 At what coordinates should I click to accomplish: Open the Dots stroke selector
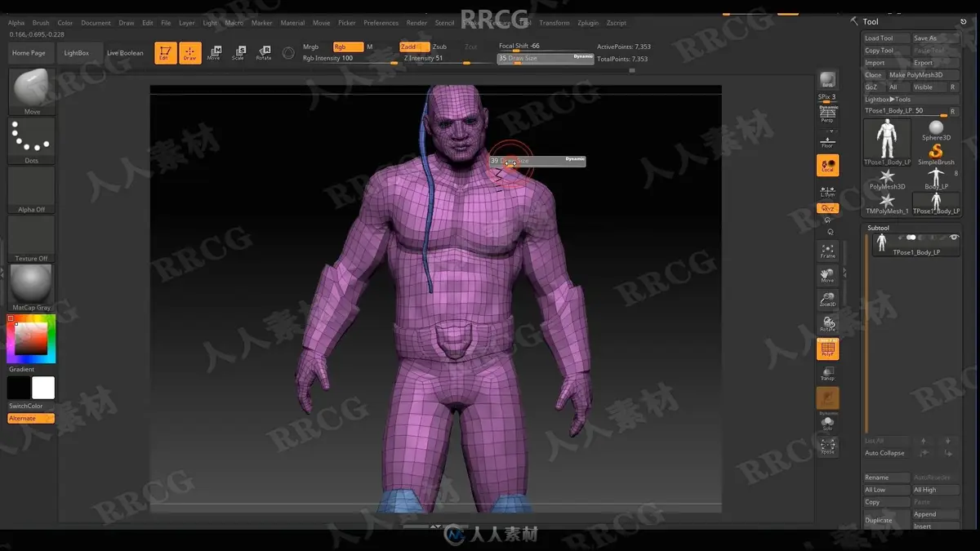[32, 140]
